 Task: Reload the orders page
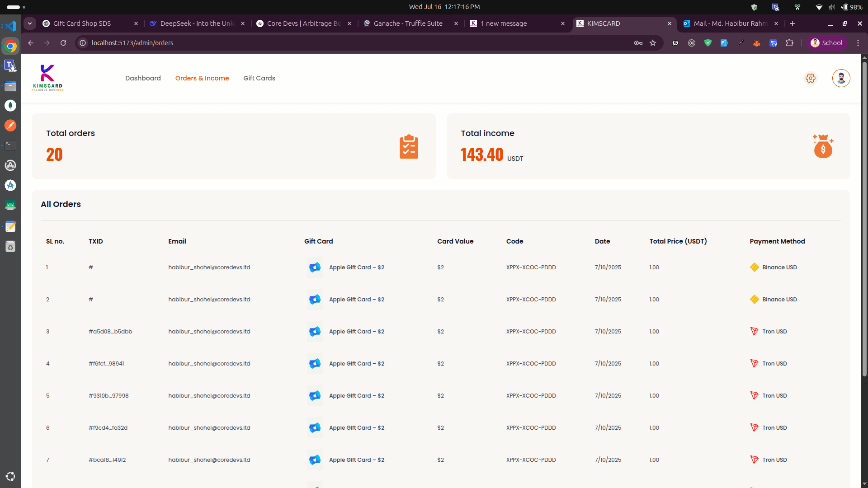[x=63, y=43]
